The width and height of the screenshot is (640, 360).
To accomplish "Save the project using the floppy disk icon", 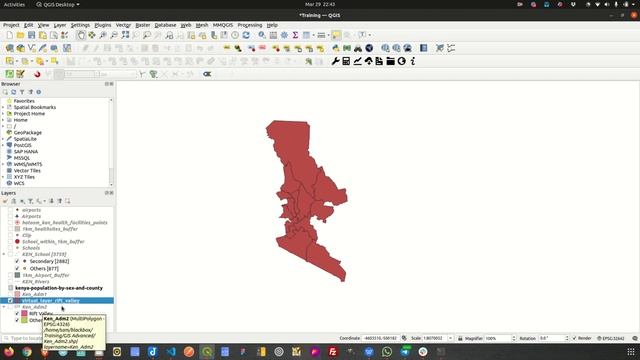I will [x=31, y=35].
